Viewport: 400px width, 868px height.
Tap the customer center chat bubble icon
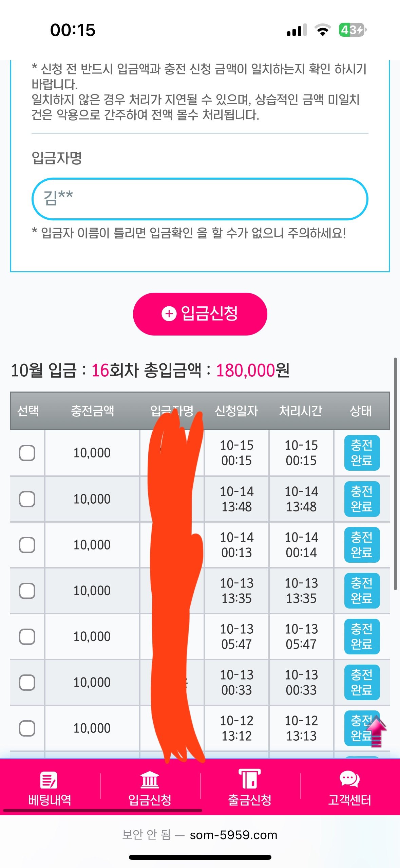[349, 779]
